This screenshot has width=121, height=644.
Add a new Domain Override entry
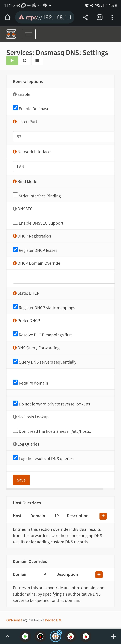click(x=99, y=574)
